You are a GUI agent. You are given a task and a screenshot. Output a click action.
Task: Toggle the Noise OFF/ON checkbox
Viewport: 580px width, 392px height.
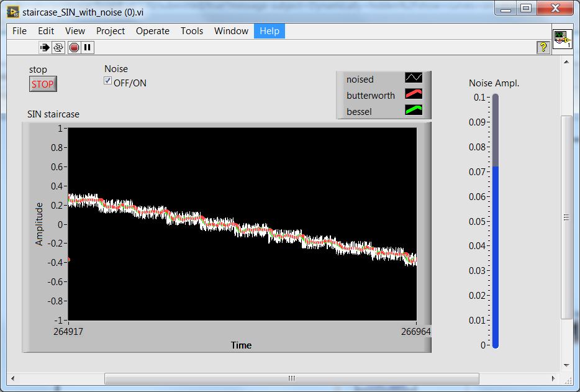[107, 81]
